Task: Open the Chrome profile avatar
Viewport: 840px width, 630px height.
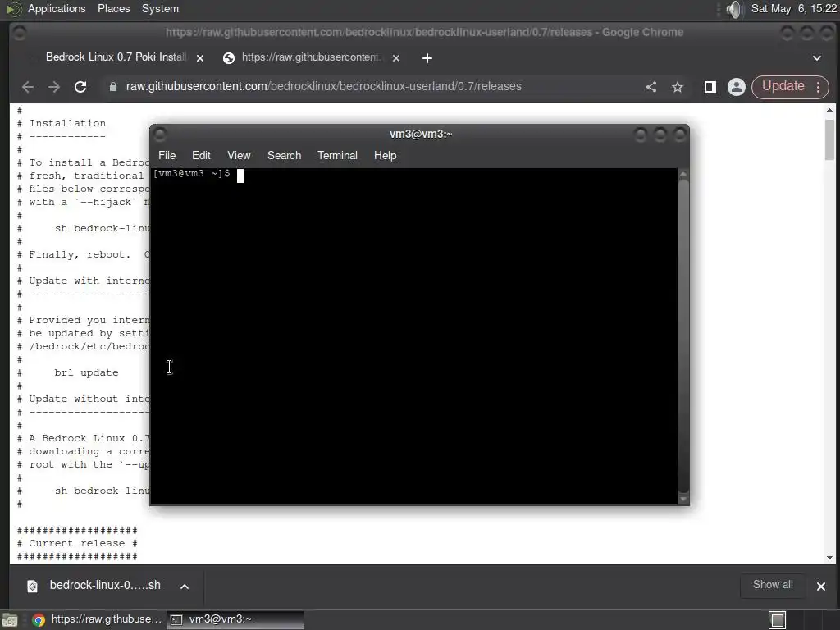Action: tap(737, 87)
